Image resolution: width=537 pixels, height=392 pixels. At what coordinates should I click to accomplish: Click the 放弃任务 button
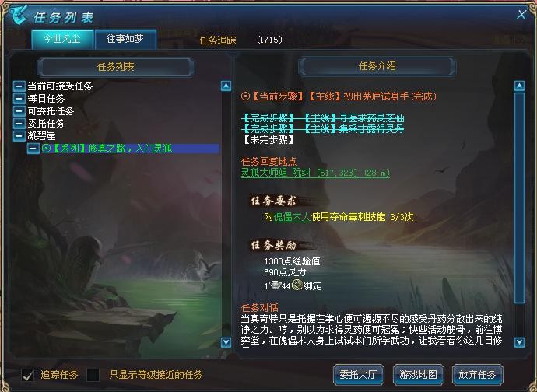point(477,375)
